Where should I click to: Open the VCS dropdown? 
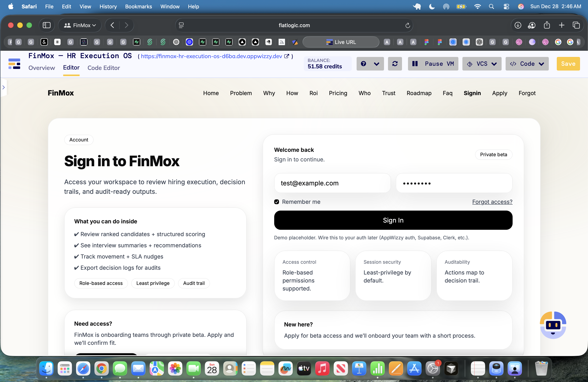click(x=482, y=64)
